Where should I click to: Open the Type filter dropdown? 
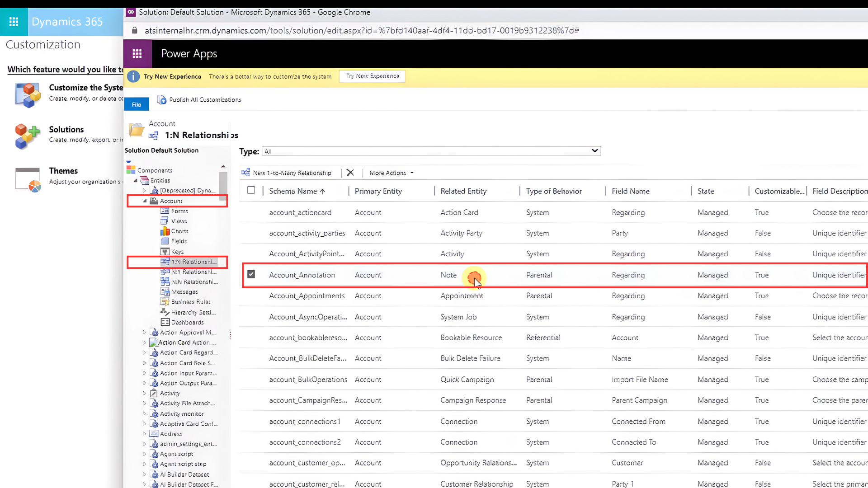pyautogui.click(x=431, y=151)
